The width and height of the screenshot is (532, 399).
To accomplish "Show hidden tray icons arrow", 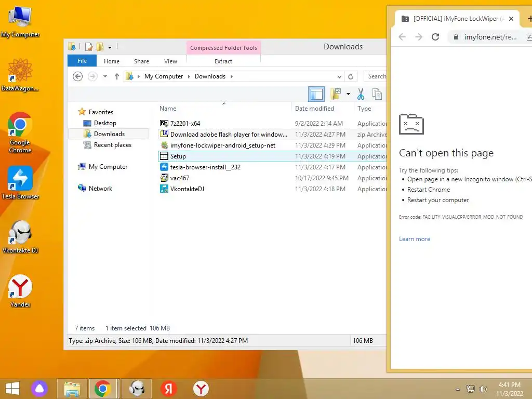I will tap(458, 389).
